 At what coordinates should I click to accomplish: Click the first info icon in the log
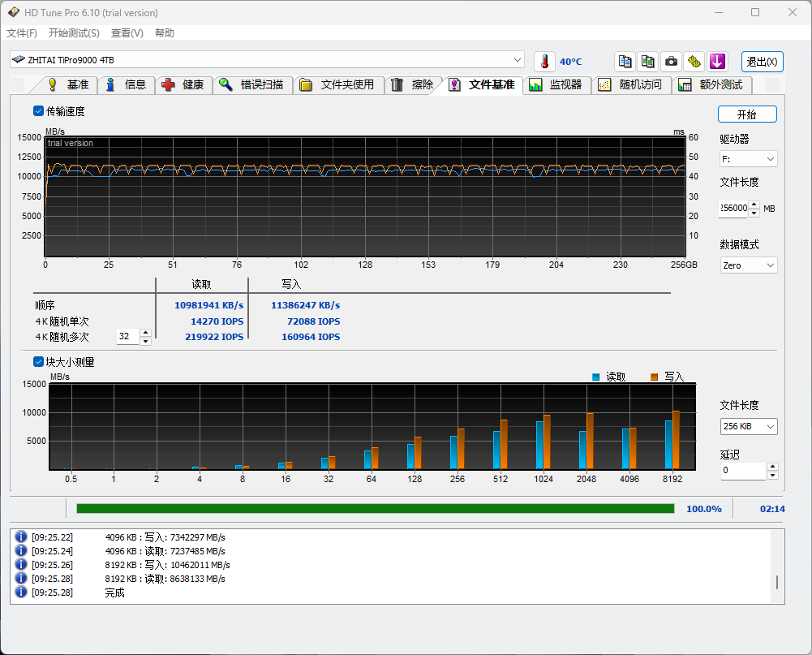(x=21, y=537)
